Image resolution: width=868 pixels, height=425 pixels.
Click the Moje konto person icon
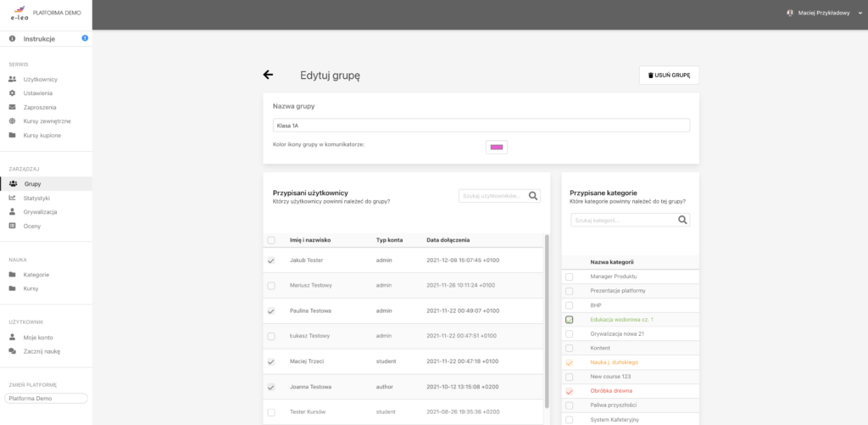click(12, 337)
